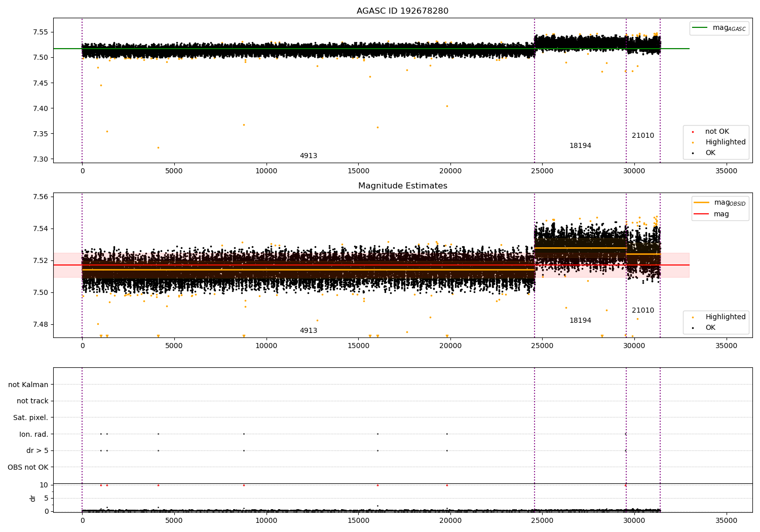Click the 4913 label in Magnitude Estimates plot

point(309,331)
